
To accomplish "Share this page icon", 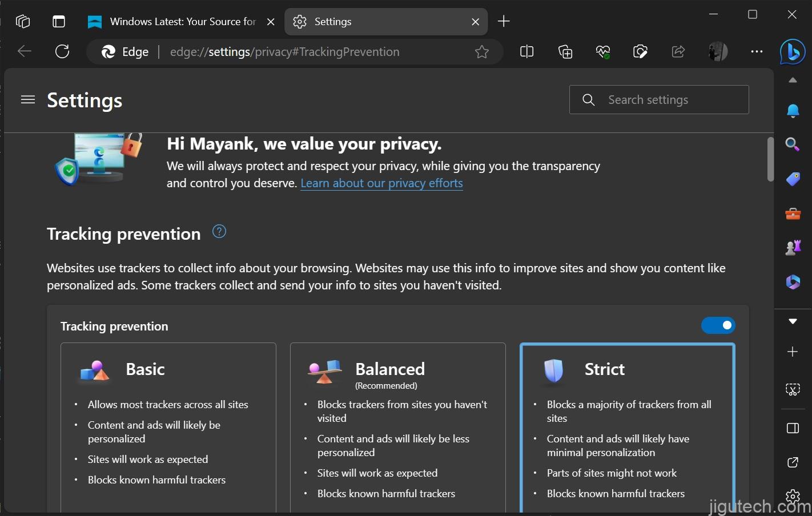I will pos(678,52).
